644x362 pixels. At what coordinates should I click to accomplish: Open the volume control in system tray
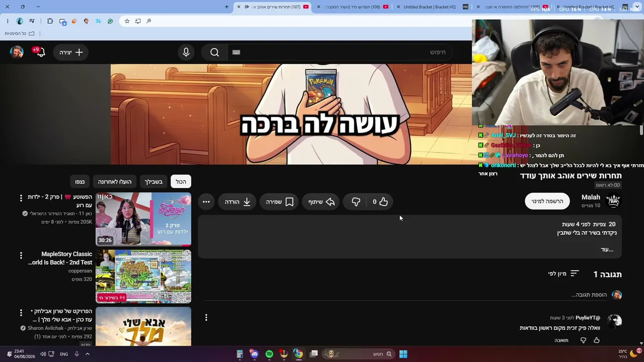[43, 354]
